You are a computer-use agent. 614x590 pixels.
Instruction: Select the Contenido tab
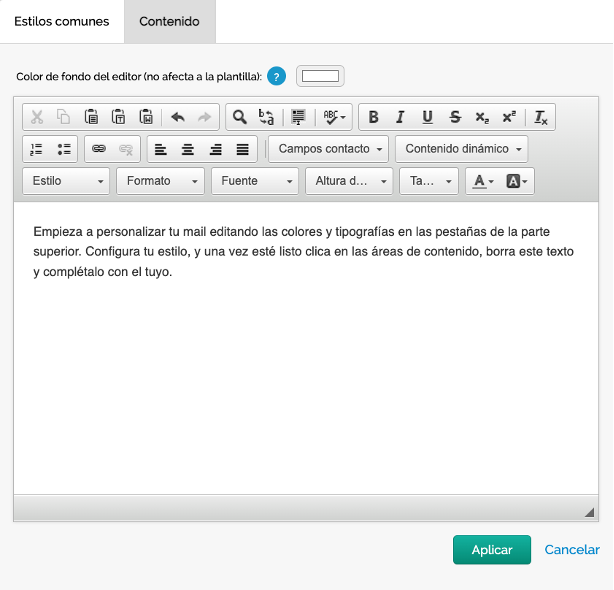(169, 21)
